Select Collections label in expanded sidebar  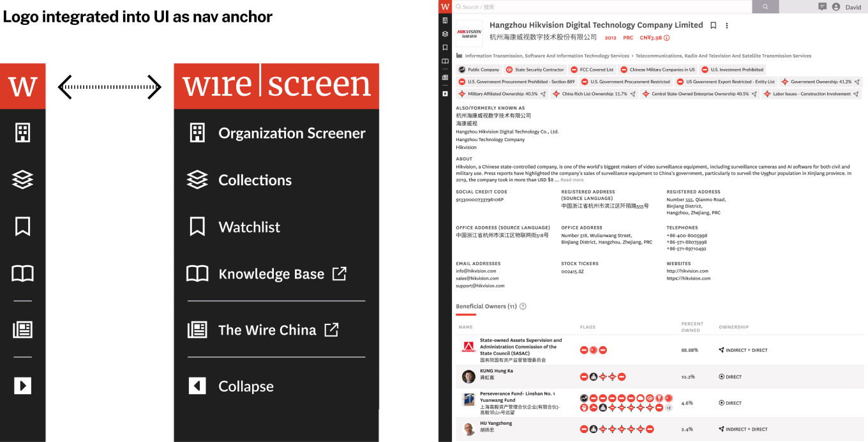[255, 180]
